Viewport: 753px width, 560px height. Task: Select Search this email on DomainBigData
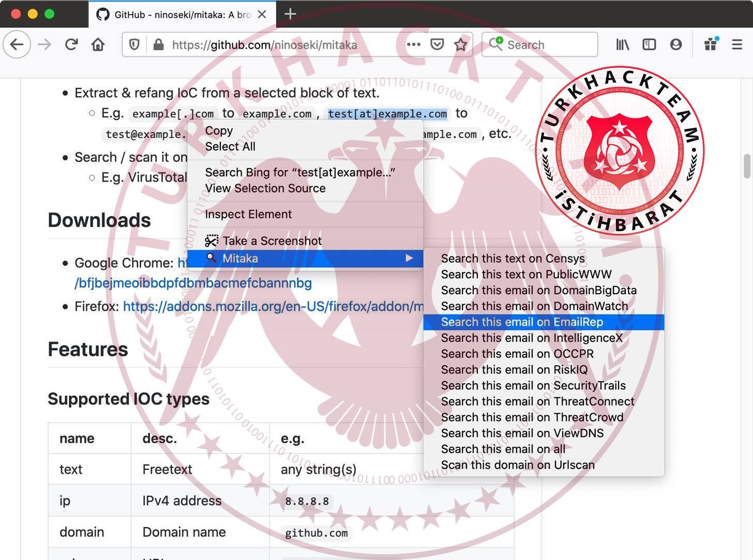click(544, 291)
